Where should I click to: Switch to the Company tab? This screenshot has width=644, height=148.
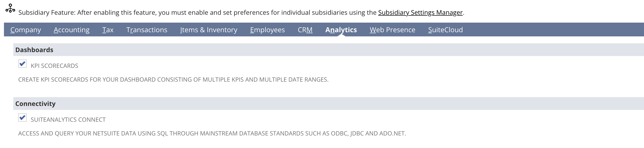coord(26,30)
